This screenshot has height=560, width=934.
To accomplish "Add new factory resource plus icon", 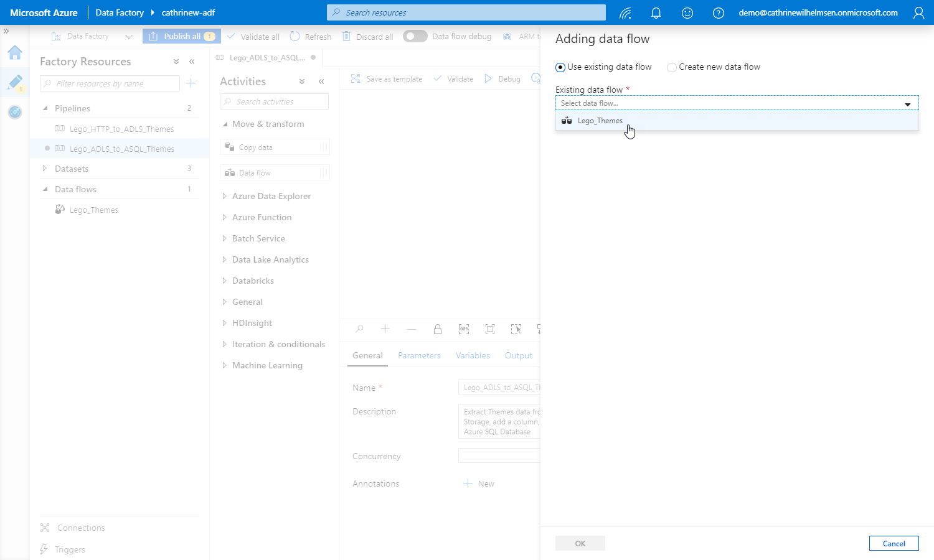I will pyautogui.click(x=191, y=83).
